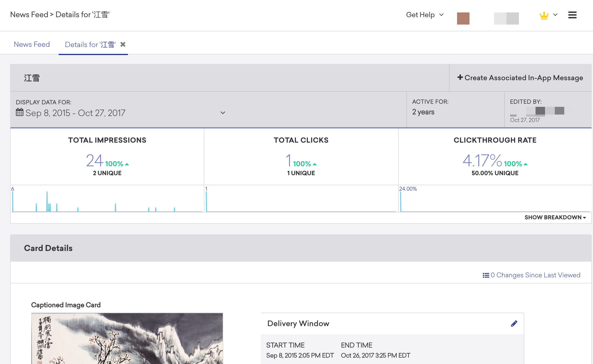Click the changes list icon
The width and height of the screenshot is (593, 364).
486,275
